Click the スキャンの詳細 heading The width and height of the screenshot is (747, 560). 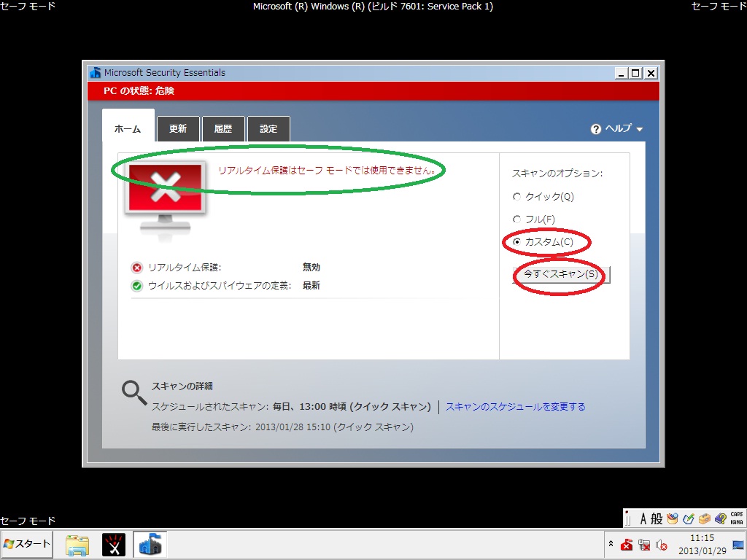(x=182, y=386)
